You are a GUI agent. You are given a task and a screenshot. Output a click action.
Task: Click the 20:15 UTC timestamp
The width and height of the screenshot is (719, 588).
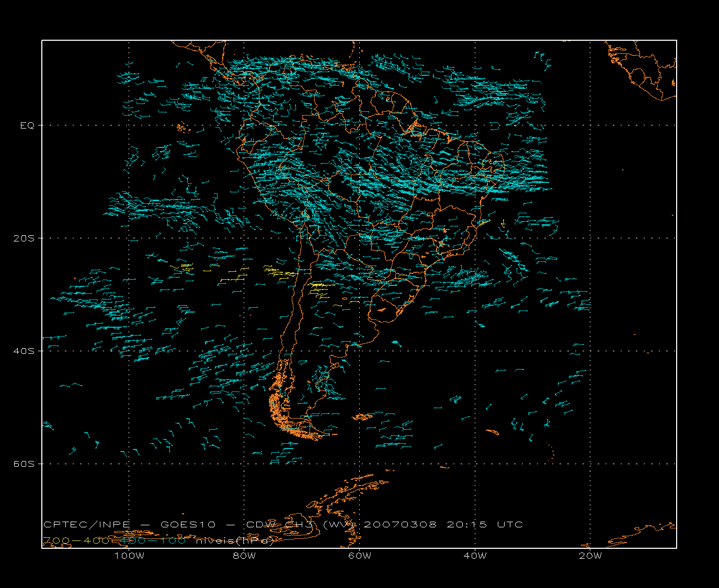point(485,524)
